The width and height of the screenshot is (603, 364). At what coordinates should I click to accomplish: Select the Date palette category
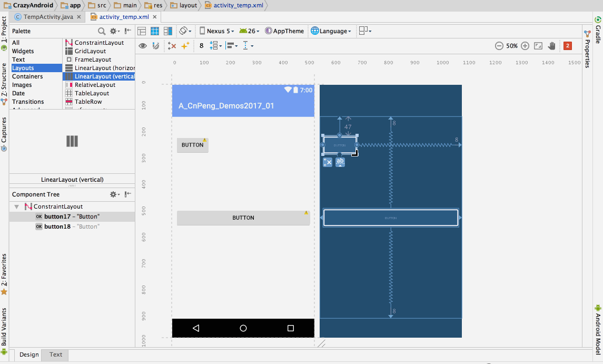[36, 93]
